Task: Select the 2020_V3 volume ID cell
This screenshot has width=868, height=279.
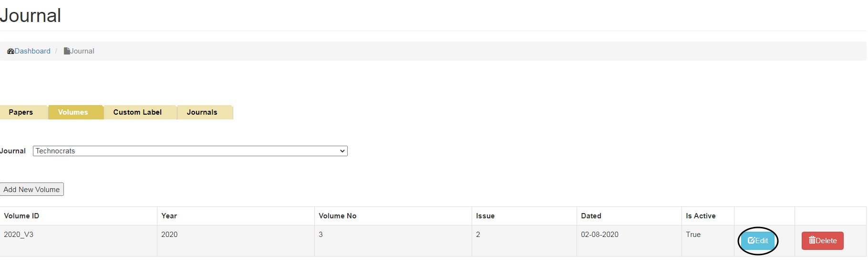Action: pos(19,235)
